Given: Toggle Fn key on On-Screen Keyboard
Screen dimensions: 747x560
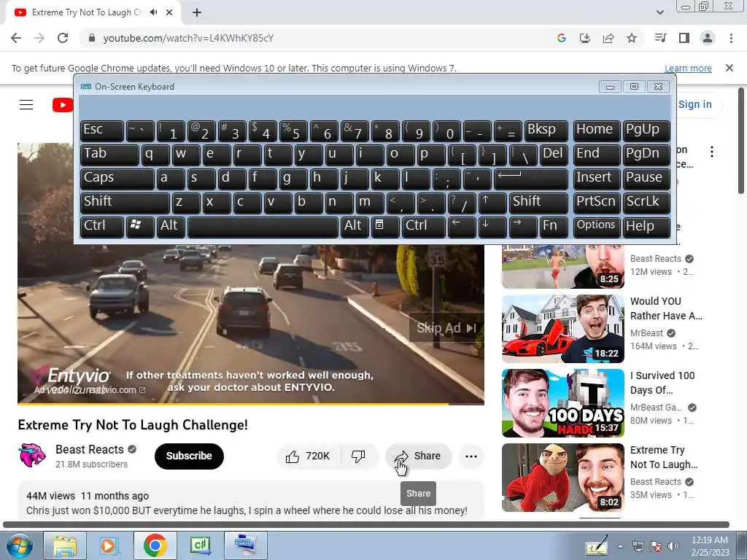Looking at the screenshot, I should 554,227.
